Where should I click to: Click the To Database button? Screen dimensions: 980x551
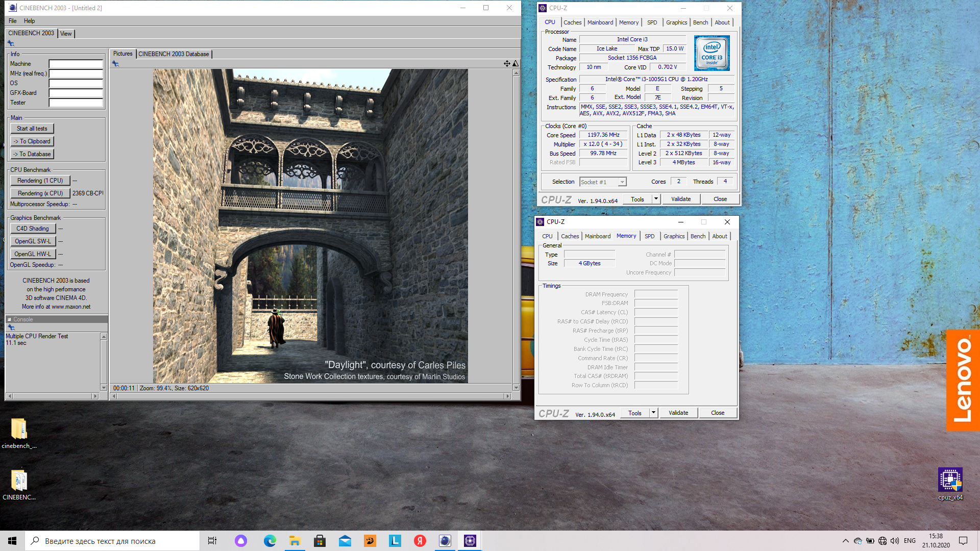pos(32,154)
